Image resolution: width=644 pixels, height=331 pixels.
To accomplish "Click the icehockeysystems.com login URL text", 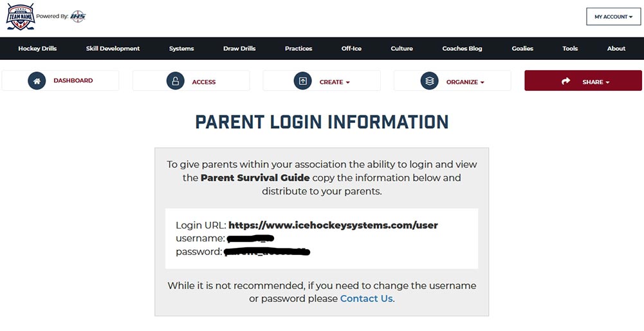I will [x=333, y=225].
